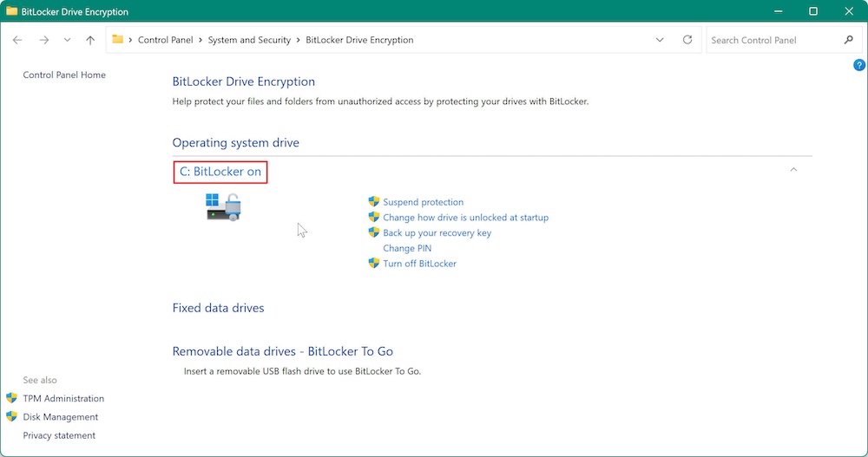868x457 pixels.
Task: Click shield icon beside Back up recovery key
Action: tap(374, 232)
